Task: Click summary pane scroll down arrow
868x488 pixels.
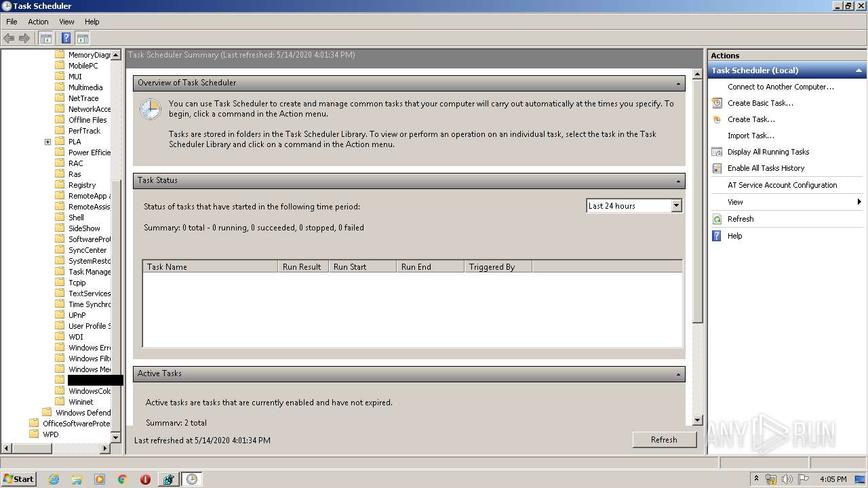Action: [698, 420]
